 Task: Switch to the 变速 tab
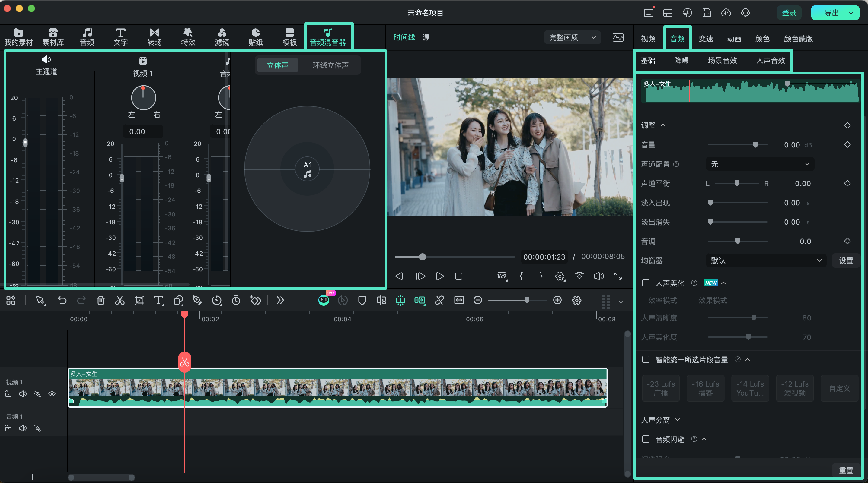pyautogui.click(x=706, y=38)
